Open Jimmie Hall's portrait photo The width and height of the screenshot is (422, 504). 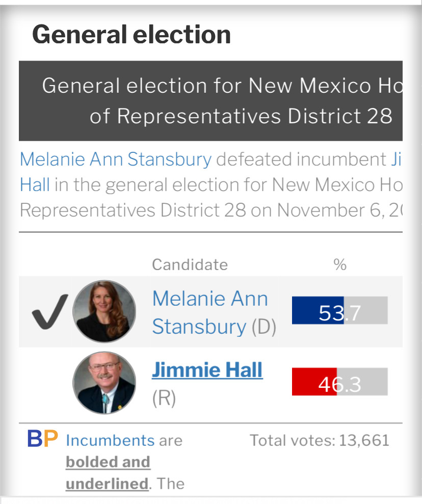point(104,383)
